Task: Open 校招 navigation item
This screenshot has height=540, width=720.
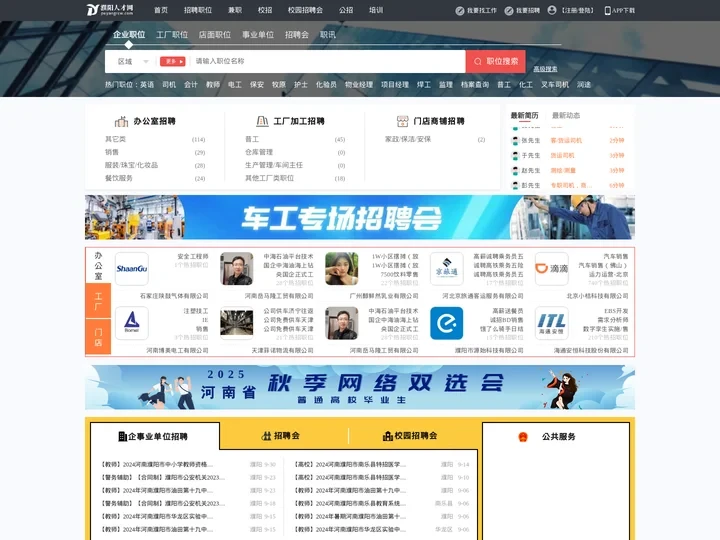Action: (265, 10)
